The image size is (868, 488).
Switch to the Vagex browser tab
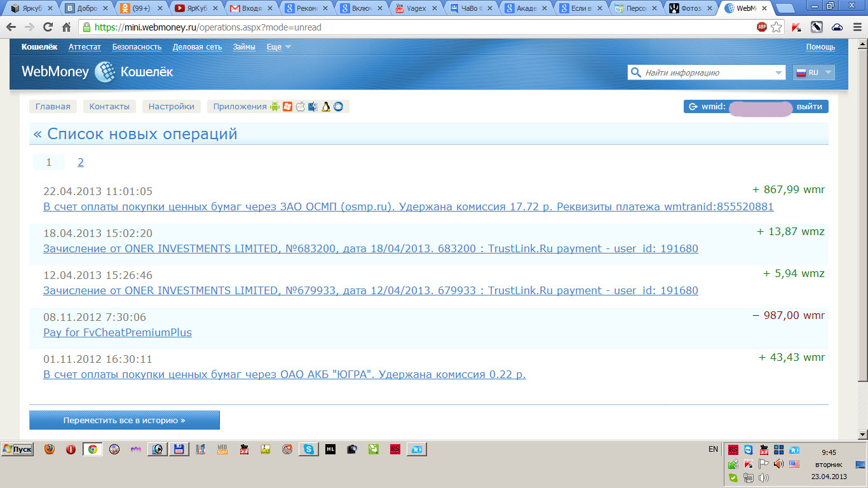416,9
